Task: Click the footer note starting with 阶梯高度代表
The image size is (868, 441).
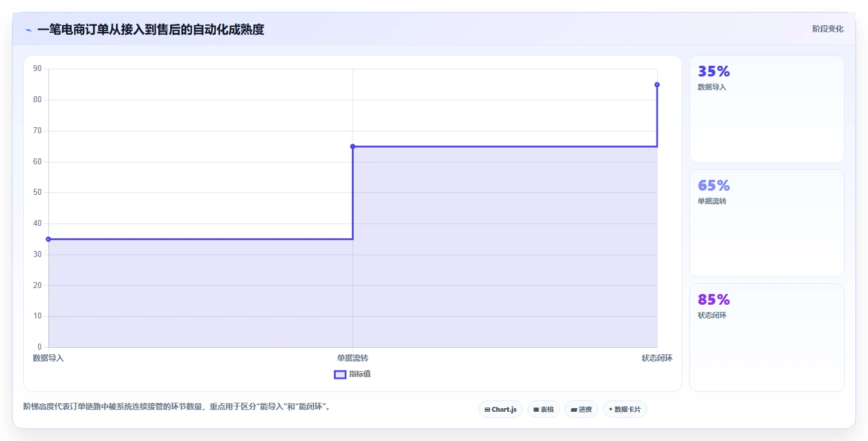Action: pyautogui.click(x=177, y=407)
